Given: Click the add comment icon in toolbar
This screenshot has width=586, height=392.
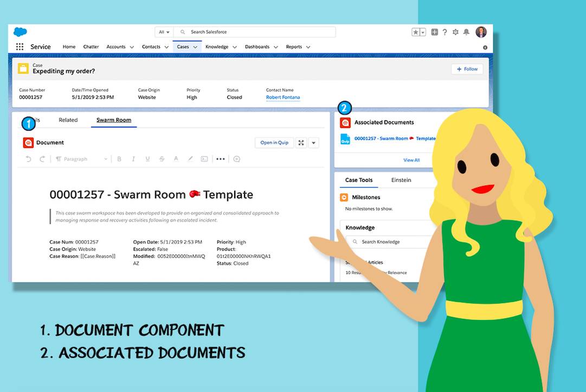Looking at the screenshot, I should [236, 159].
